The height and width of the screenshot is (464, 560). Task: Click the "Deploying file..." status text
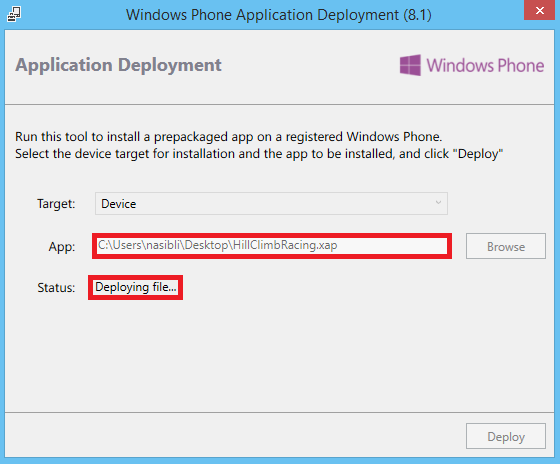(136, 287)
